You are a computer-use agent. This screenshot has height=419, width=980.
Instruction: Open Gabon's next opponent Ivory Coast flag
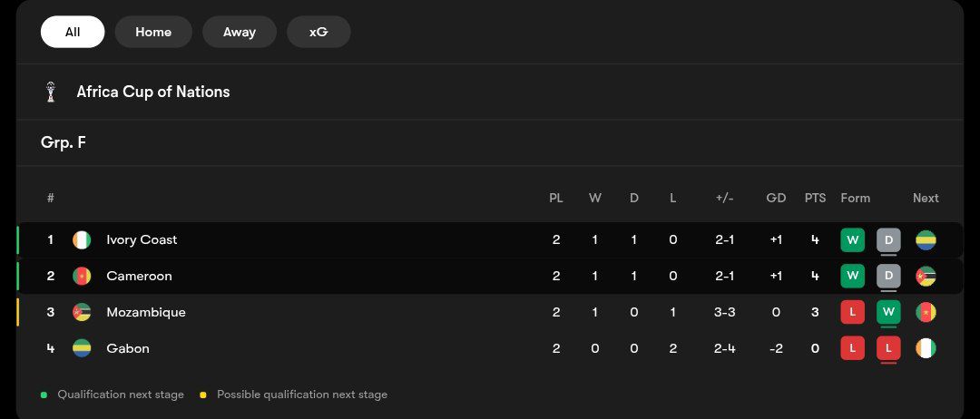coord(926,348)
